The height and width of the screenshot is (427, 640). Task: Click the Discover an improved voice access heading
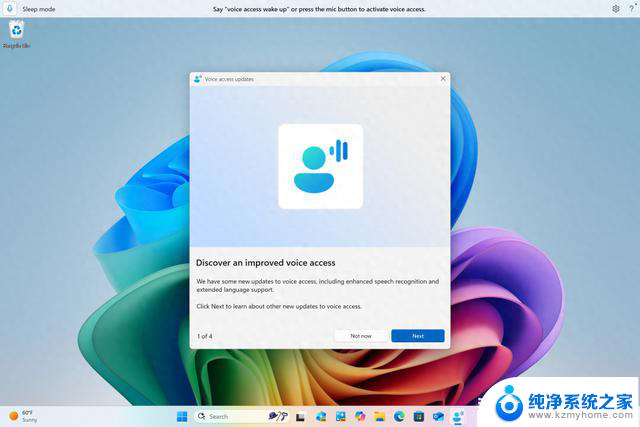[x=266, y=263]
